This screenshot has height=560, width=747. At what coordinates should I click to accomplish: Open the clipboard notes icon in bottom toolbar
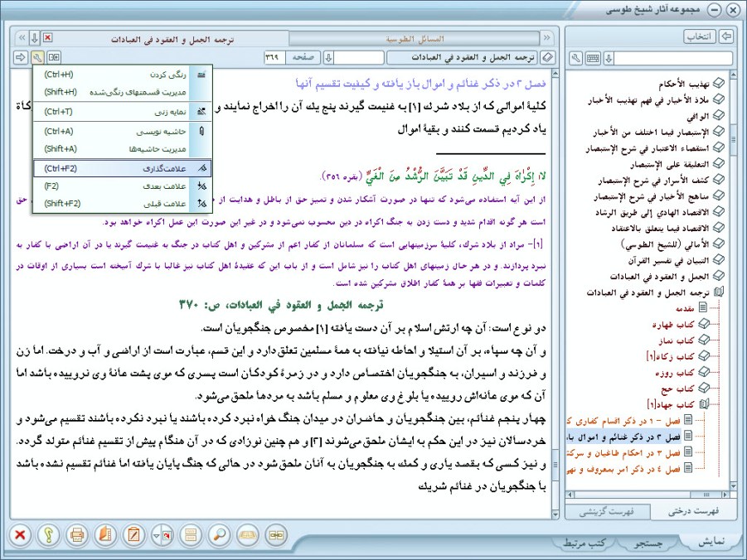click(133, 535)
